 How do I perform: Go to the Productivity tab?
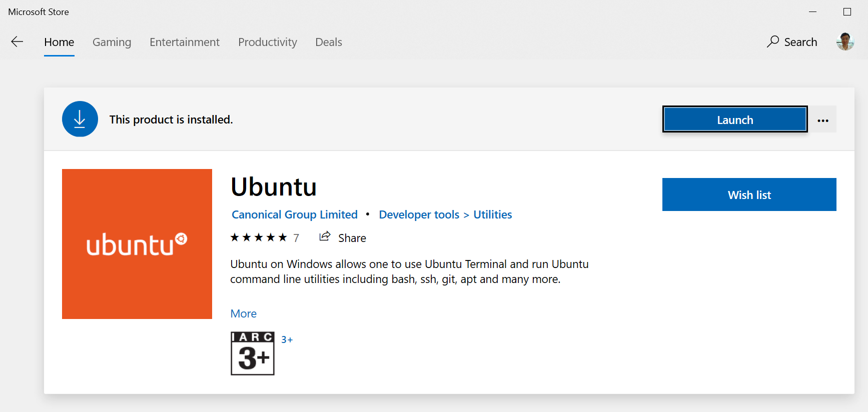268,42
